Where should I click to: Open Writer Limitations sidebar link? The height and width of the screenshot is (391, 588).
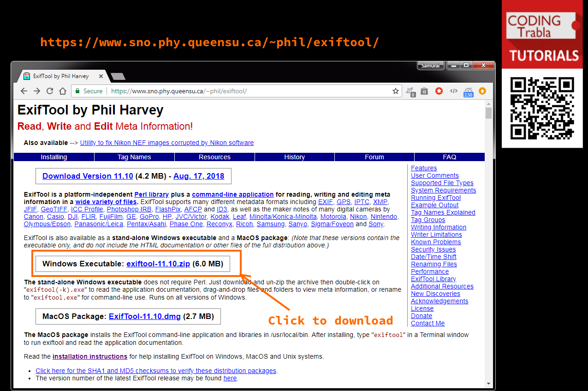click(436, 235)
